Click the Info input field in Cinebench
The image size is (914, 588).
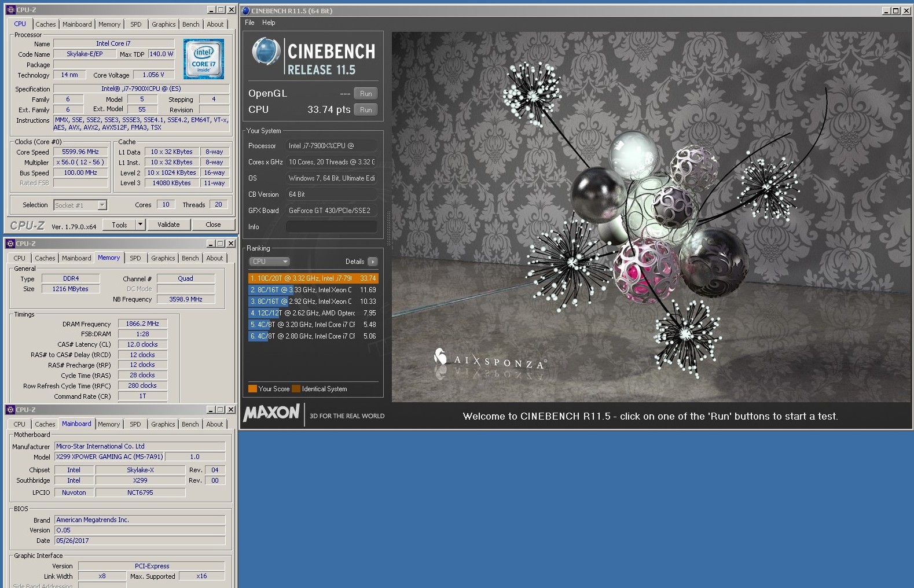(x=331, y=227)
